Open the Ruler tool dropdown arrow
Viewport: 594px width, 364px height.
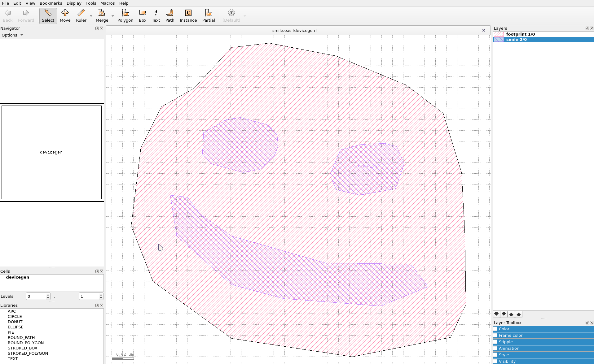(91, 15)
